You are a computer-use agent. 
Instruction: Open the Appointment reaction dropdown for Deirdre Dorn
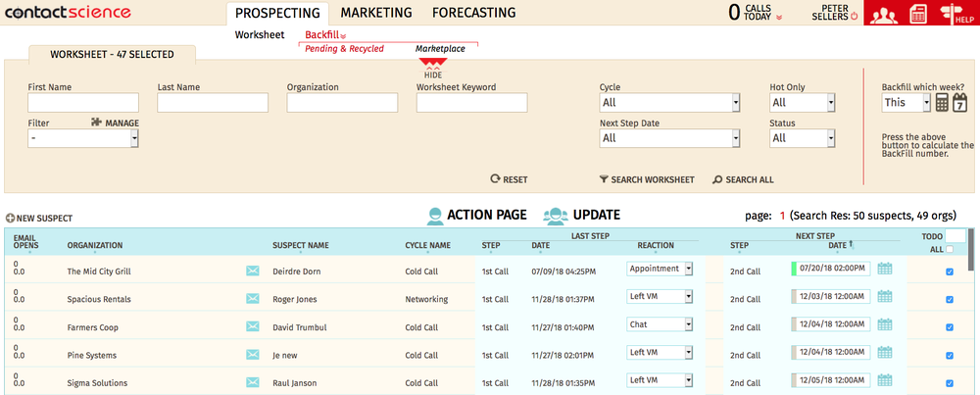coord(660,269)
